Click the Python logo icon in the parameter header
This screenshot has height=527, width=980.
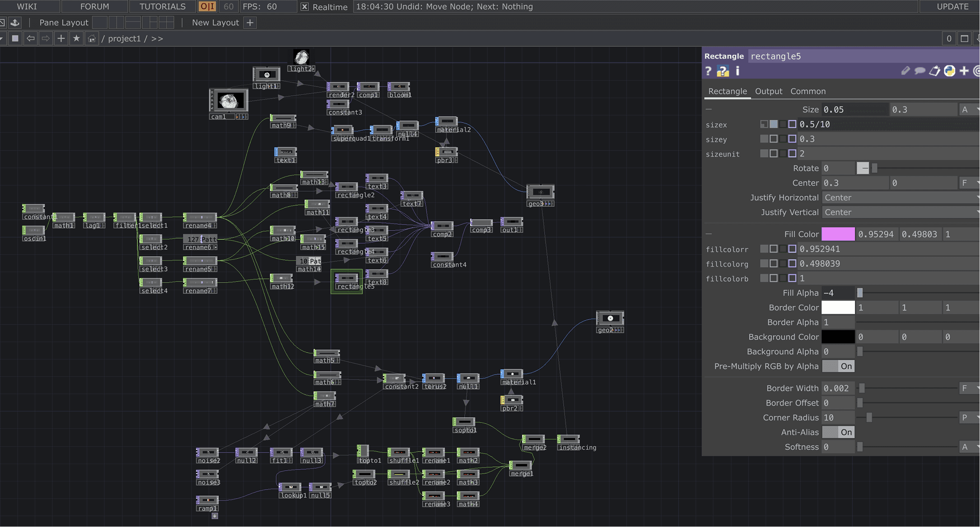949,71
